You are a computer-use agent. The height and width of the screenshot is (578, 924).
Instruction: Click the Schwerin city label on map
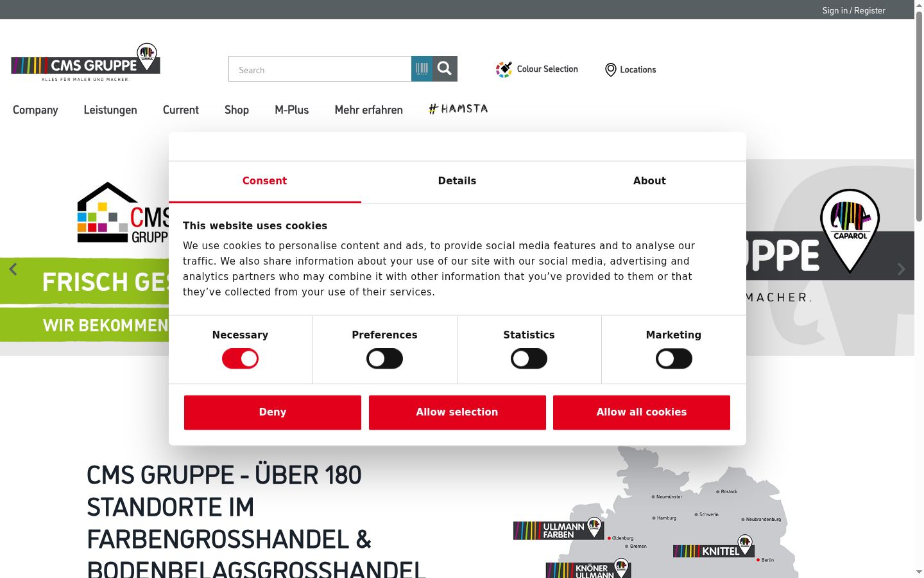pos(709,514)
